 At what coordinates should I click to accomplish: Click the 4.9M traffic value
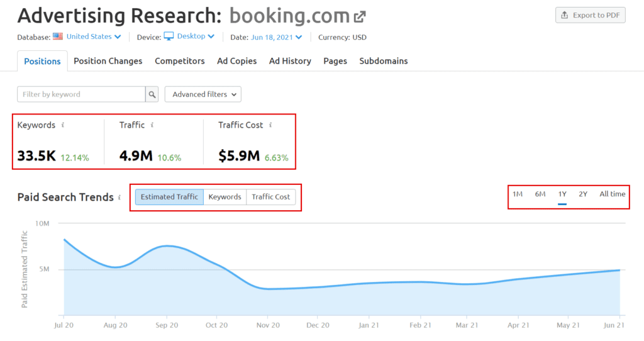pyautogui.click(x=136, y=156)
